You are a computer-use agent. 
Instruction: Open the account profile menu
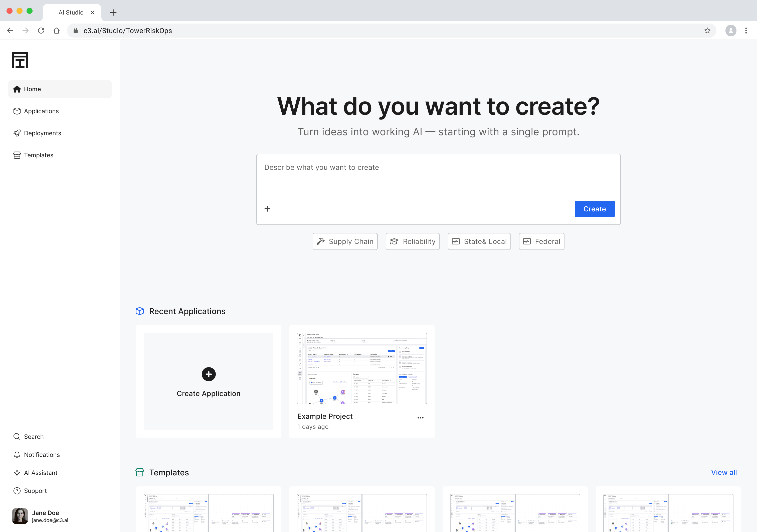[730, 30]
